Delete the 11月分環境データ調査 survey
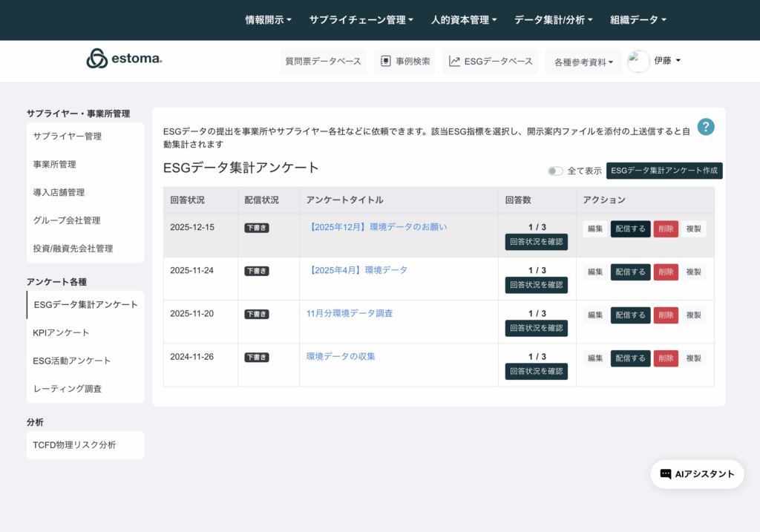This screenshot has height=532, width=760. [666, 315]
